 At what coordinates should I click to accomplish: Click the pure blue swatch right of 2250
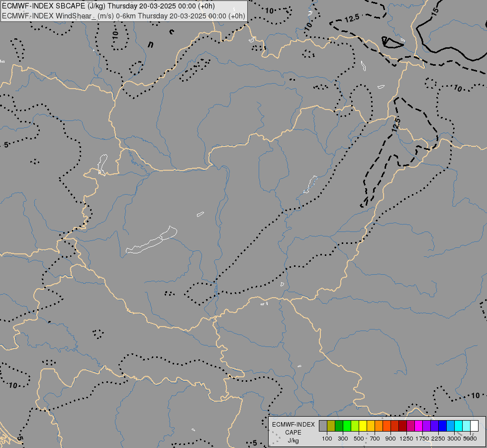(x=443, y=426)
